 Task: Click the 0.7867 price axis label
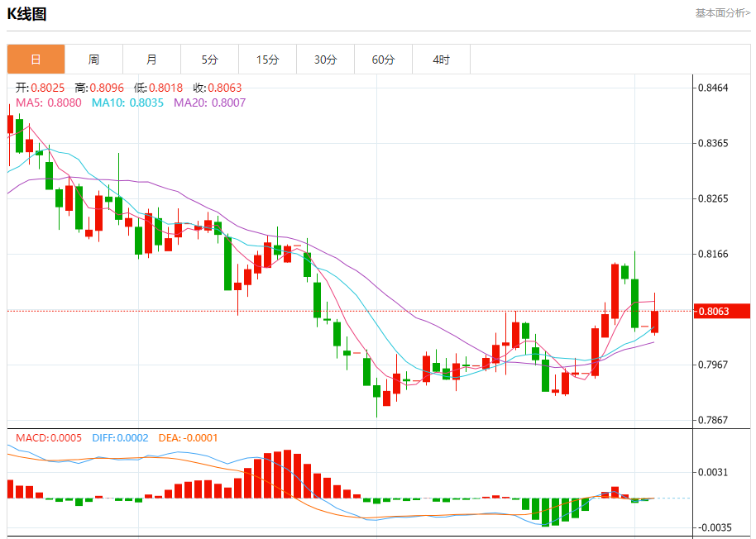coord(713,420)
